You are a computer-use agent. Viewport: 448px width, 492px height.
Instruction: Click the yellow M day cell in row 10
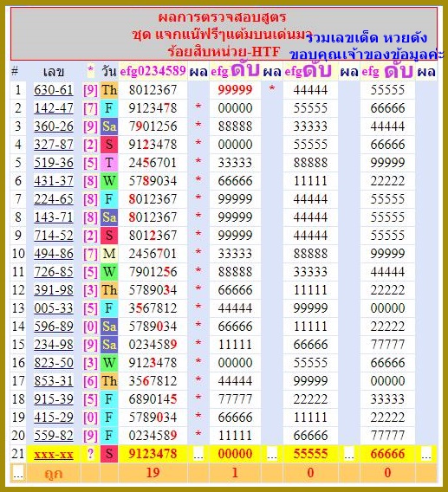point(109,254)
